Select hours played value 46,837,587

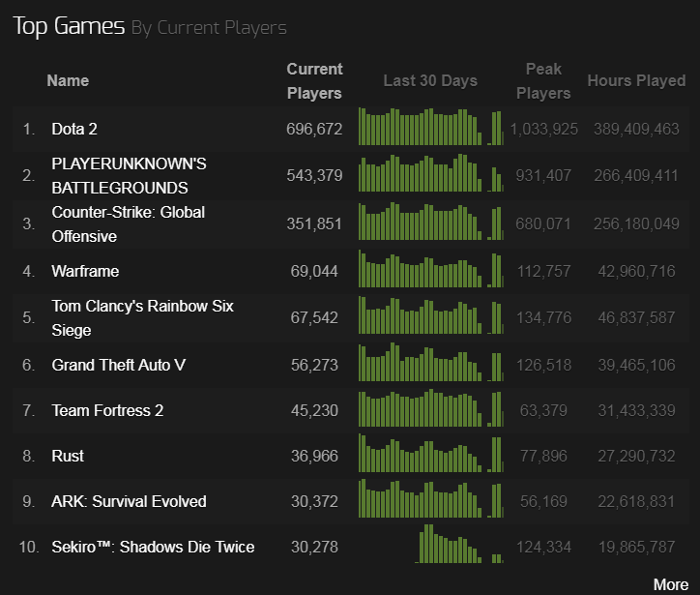click(x=636, y=317)
